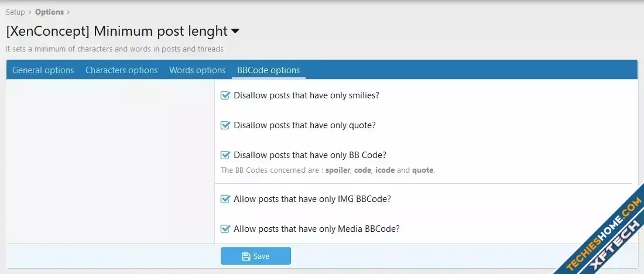The width and height of the screenshot is (644, 274).
Task: Toggle the 'only Media BBCode' checkbox
Action: (x=225, y=229)
